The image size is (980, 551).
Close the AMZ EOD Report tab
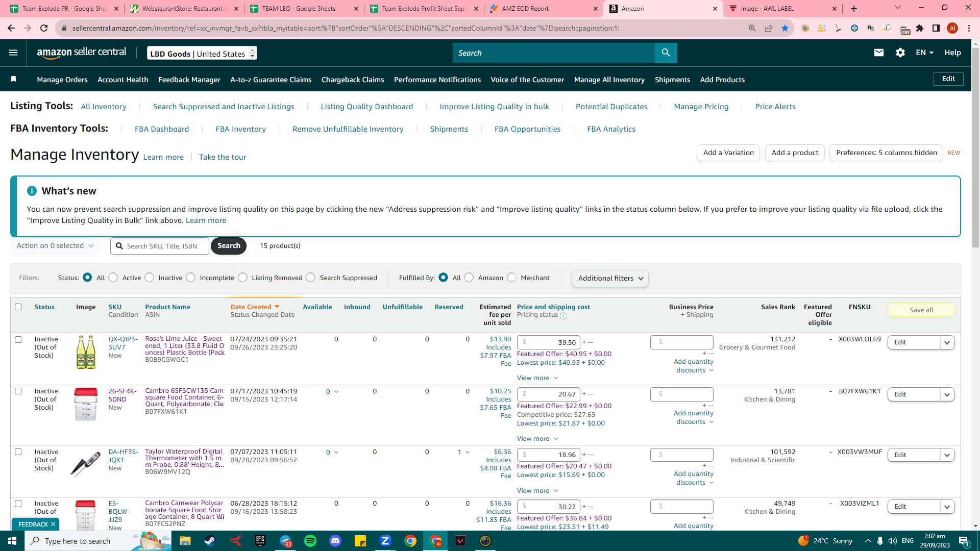595,9
